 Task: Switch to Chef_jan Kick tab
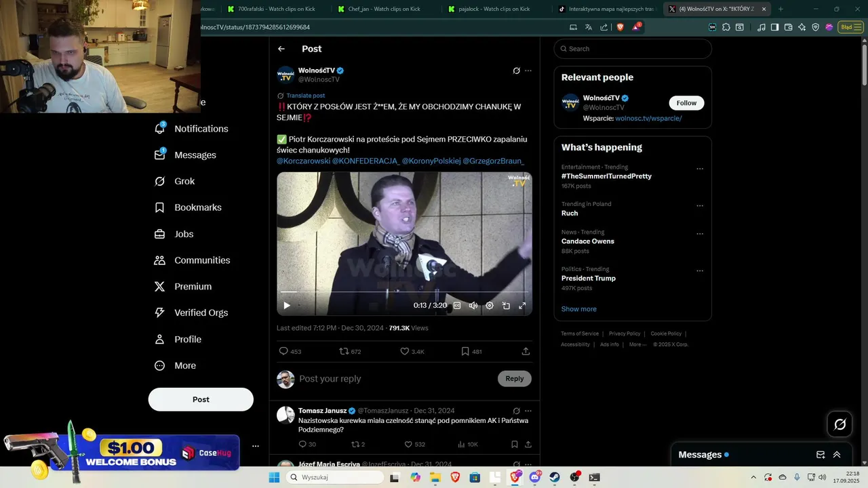tap(384, 9)
